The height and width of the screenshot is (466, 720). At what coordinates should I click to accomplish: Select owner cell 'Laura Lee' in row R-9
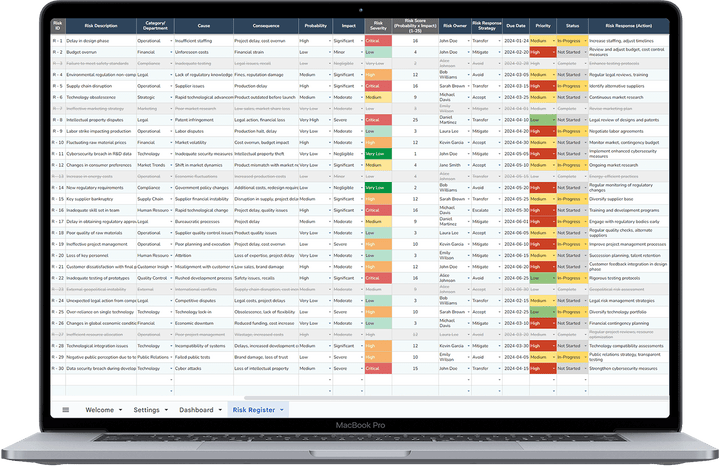pos(455,131)
